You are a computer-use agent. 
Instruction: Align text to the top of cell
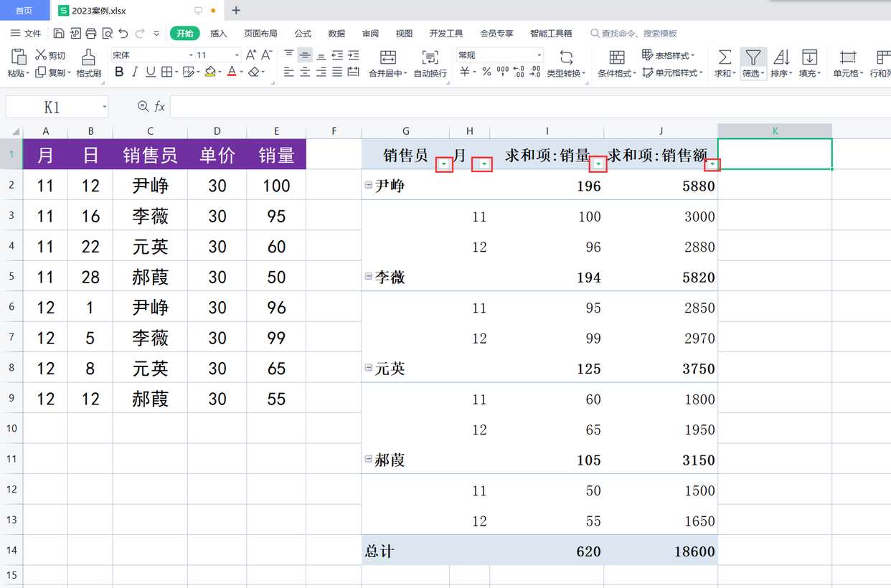[289, 54]
